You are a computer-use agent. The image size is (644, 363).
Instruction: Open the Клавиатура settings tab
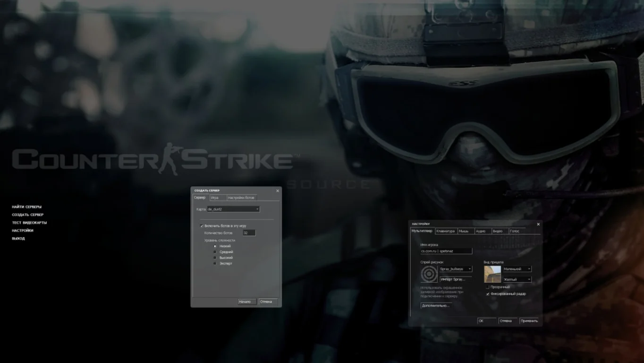(x=445, y=231)
